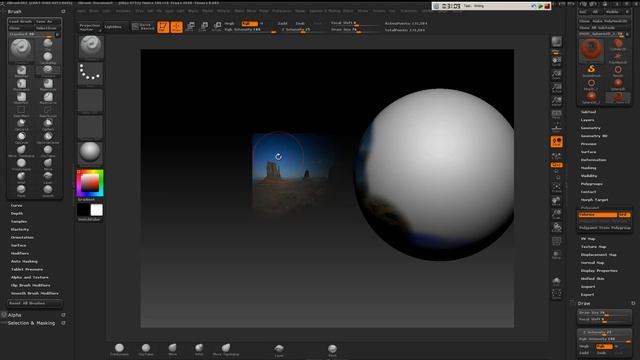
Task: Toggle the XYZ rotation button on right shelf
Action: click(556, 165)
